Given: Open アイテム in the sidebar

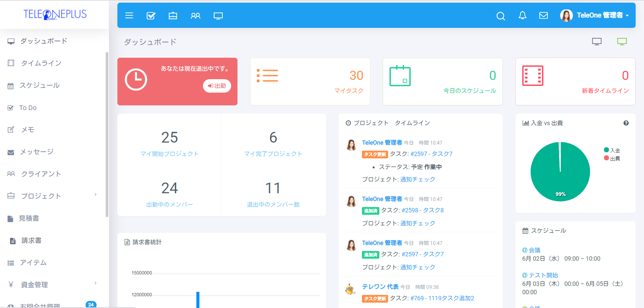Looking at the screenshot, I should point(33,263).
